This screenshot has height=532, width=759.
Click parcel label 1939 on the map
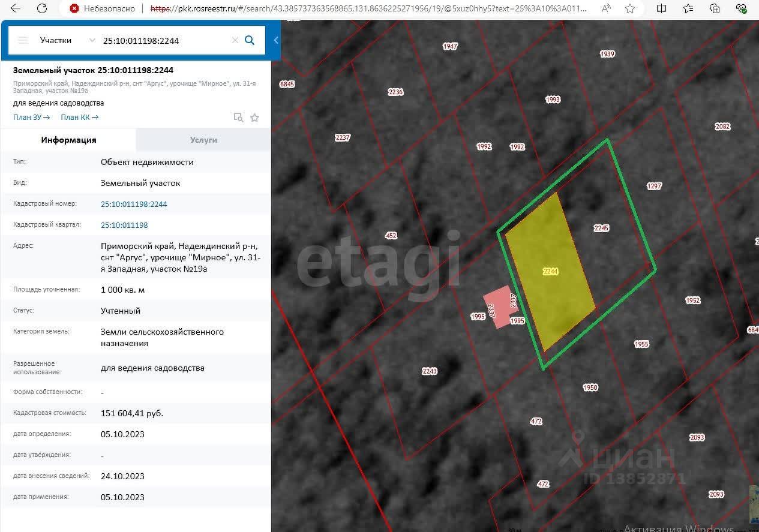(607, 54)
